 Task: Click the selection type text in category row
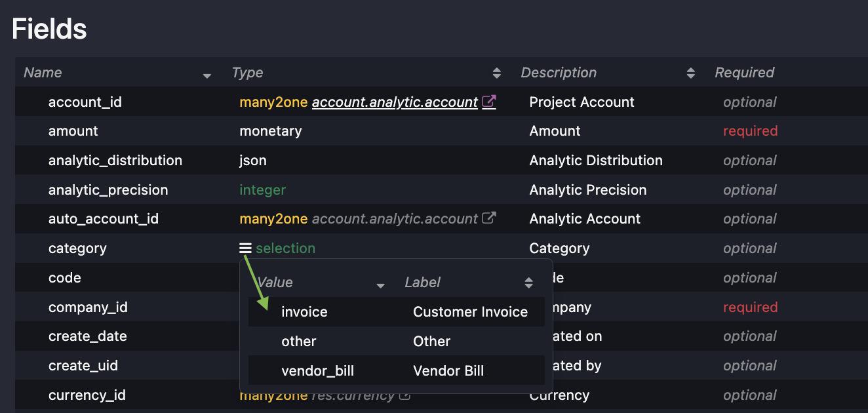click(x=285, y=248)
